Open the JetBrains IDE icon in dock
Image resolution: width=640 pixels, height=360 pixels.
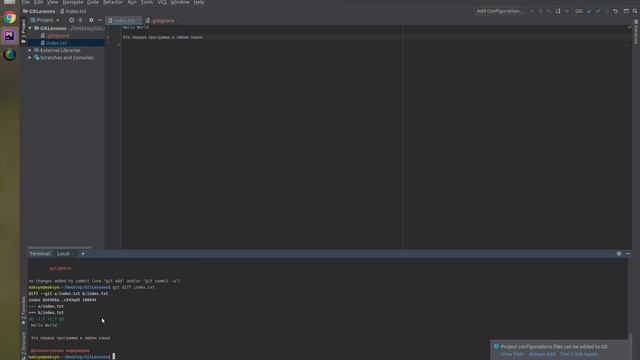(9, 36)
